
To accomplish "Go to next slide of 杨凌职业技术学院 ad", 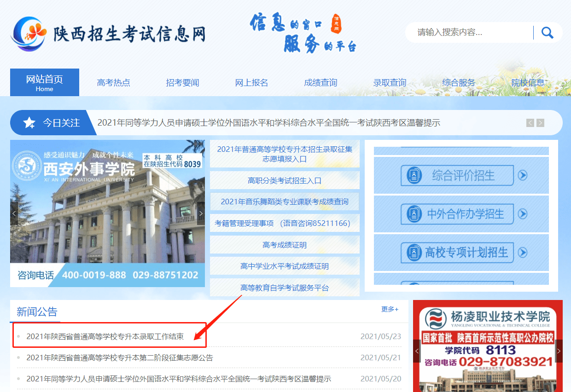I will click(x=559, y=351).
